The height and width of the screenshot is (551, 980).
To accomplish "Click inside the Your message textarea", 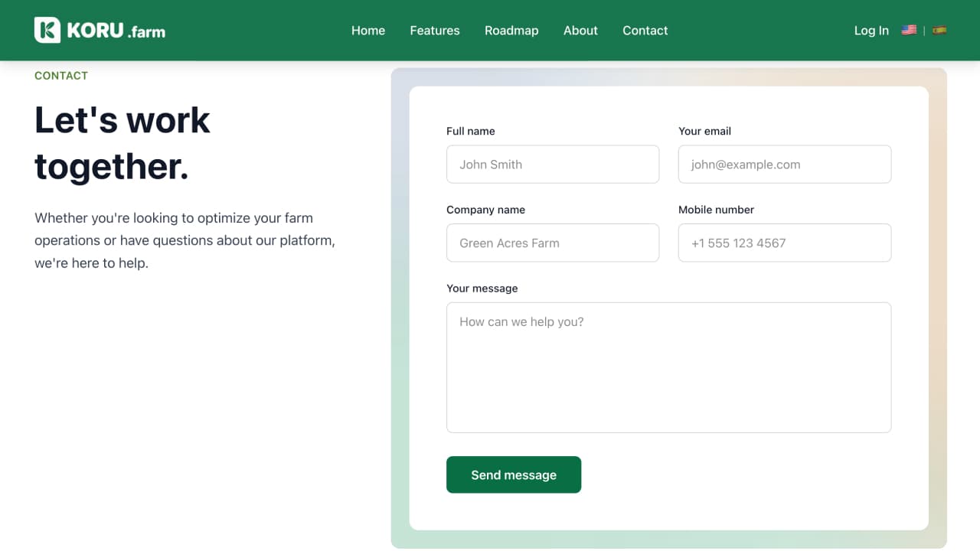I will click(668, 367).
